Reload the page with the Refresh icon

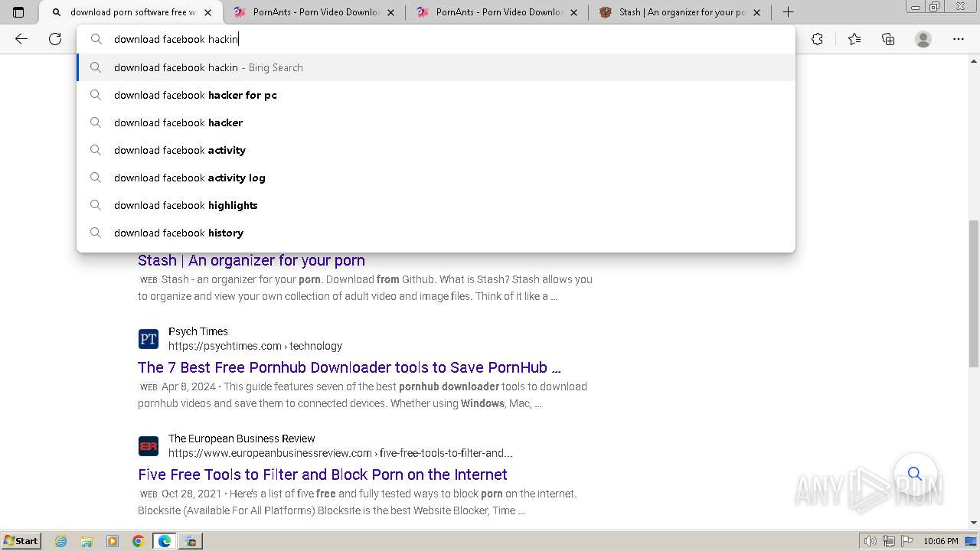coord(55,39)
